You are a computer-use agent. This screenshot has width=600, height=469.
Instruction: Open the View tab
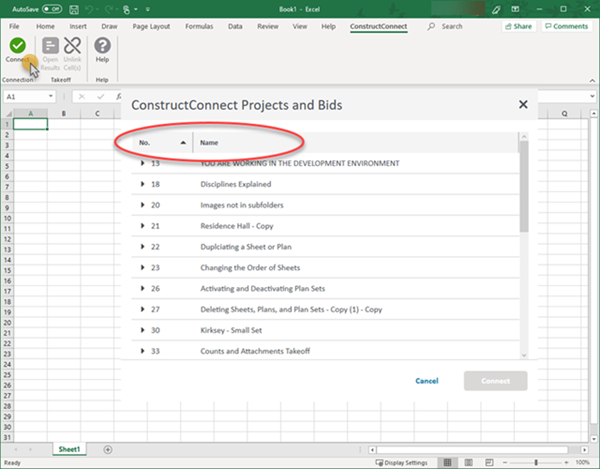(300, 26)
